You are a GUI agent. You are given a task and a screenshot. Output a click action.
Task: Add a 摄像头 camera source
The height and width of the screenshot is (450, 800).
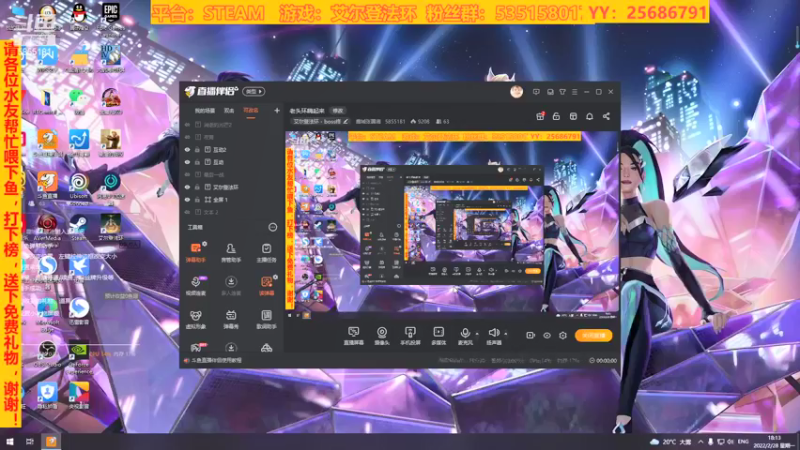[382, 336]
